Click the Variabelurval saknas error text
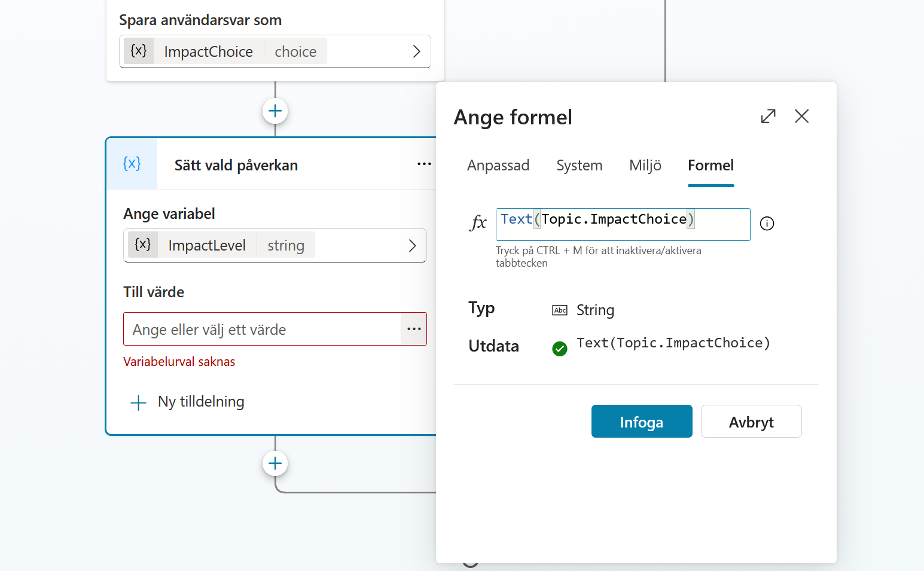The width and height of the screenshot is (924, 571). pos(179,362)
